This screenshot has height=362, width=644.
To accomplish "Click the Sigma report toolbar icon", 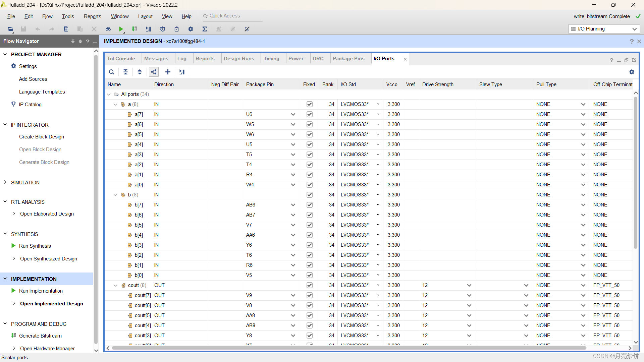I will click(205, 29).
